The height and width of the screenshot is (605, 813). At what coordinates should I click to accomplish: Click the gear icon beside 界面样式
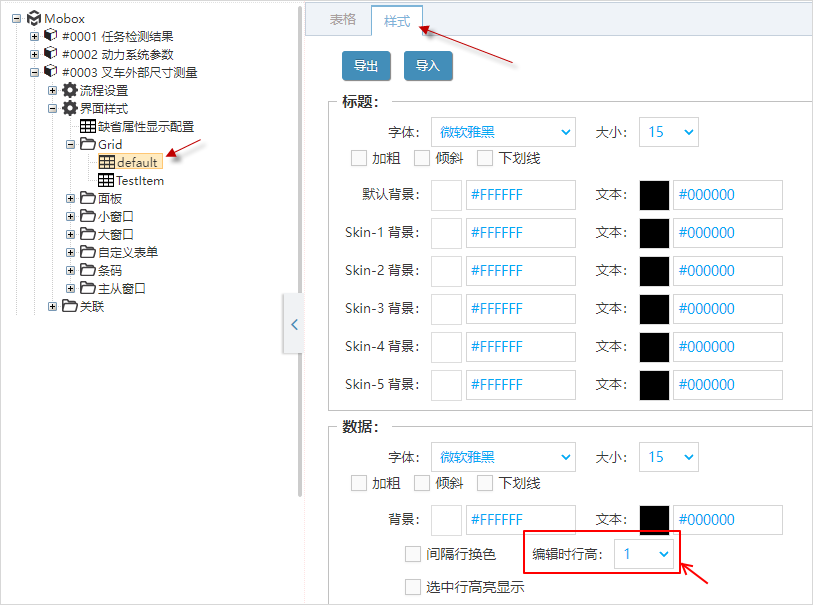click(x=69, y=108)
